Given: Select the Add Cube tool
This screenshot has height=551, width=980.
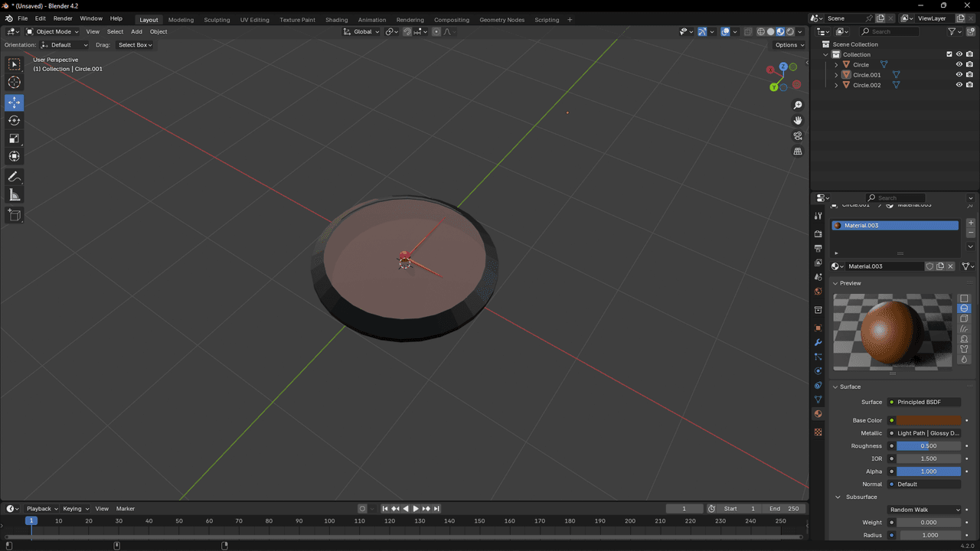Looking at the screenshot, I should [15, 215].
